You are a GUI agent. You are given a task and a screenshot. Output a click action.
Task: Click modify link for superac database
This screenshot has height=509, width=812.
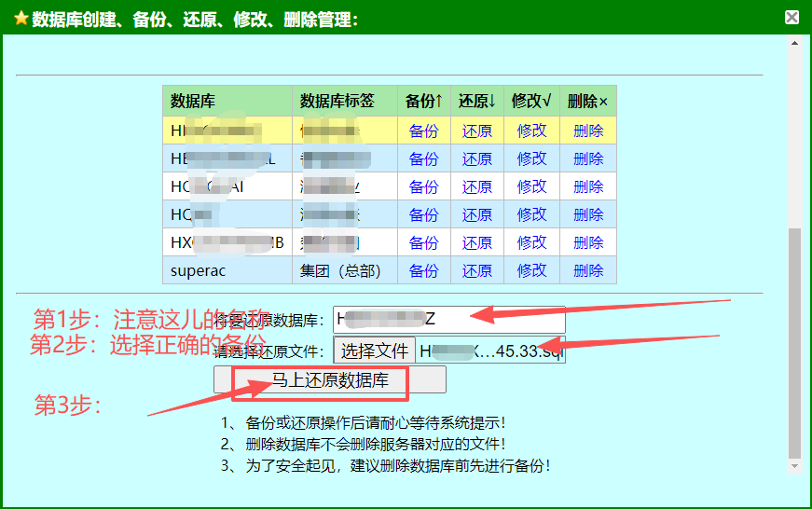(x=531, y=270)
